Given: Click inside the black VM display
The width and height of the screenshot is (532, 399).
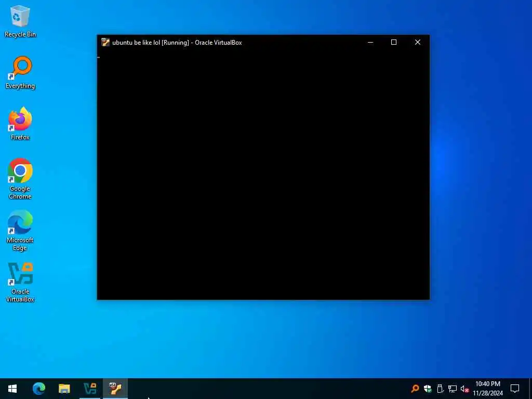Looking at the screenshot, I should (263, 175).
